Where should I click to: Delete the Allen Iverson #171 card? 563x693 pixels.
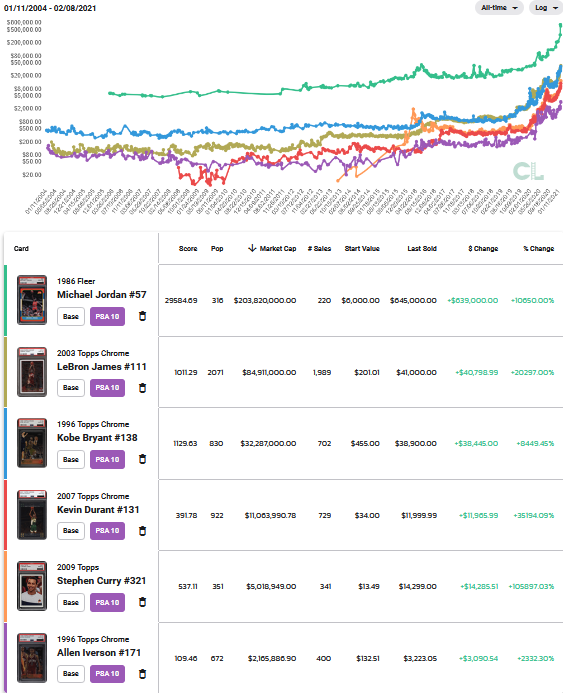pyautogui.click(x=142, y=674)
